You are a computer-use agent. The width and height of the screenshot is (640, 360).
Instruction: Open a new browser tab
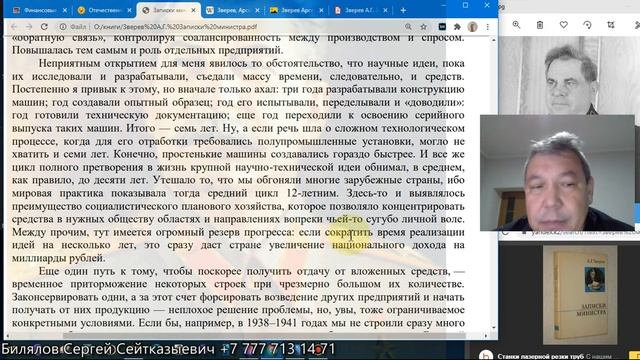pyautogui.click(x=403, y=11)
